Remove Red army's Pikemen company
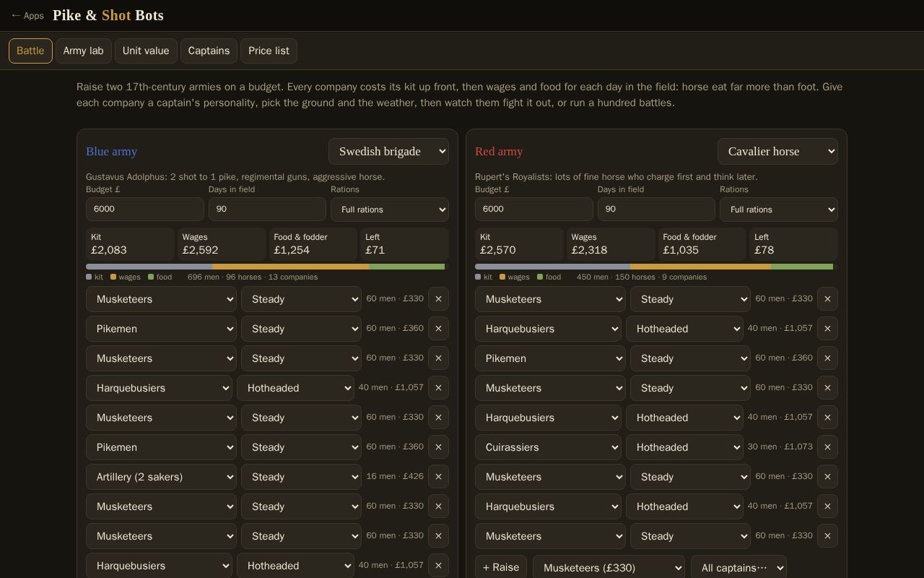The height and width of the screenshot is (578, 924). (827, 358)
